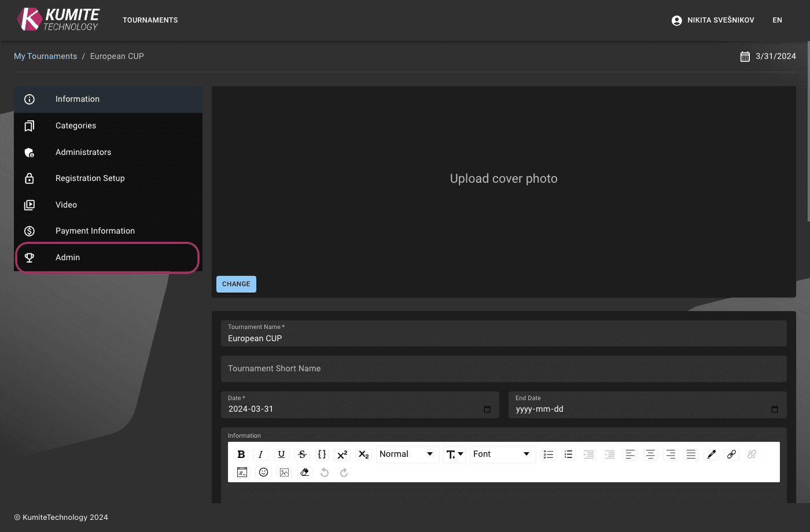This screenshot has width=810, height=532.
Task: Apply bold formatting in the editor
Action: pyautogui.click(x=241, y=454)
